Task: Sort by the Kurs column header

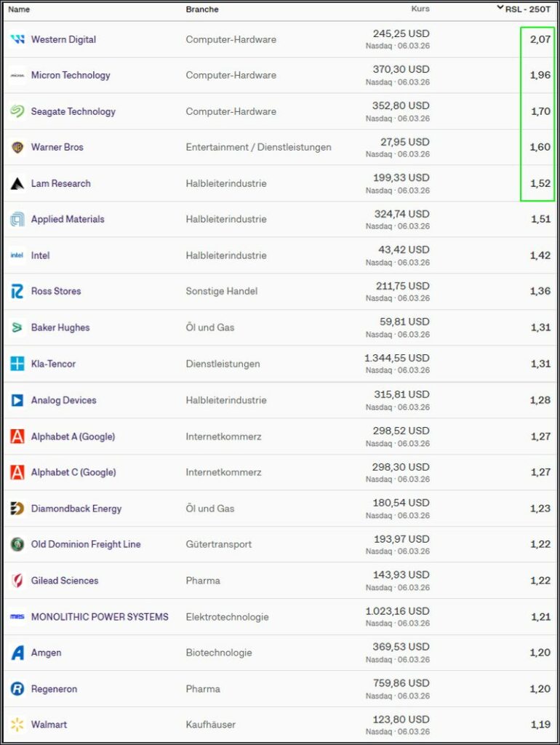Action: pyautogui.click(x=420, y=9)
